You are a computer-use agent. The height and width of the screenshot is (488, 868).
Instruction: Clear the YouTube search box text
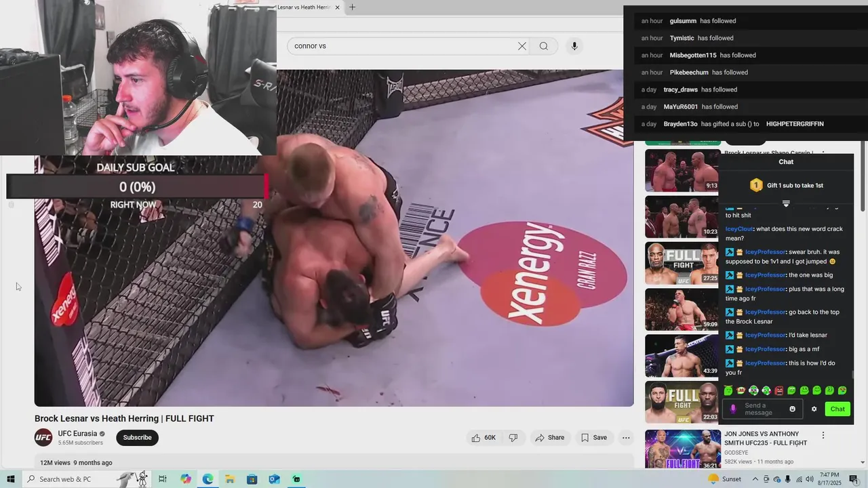click(521, 46)
